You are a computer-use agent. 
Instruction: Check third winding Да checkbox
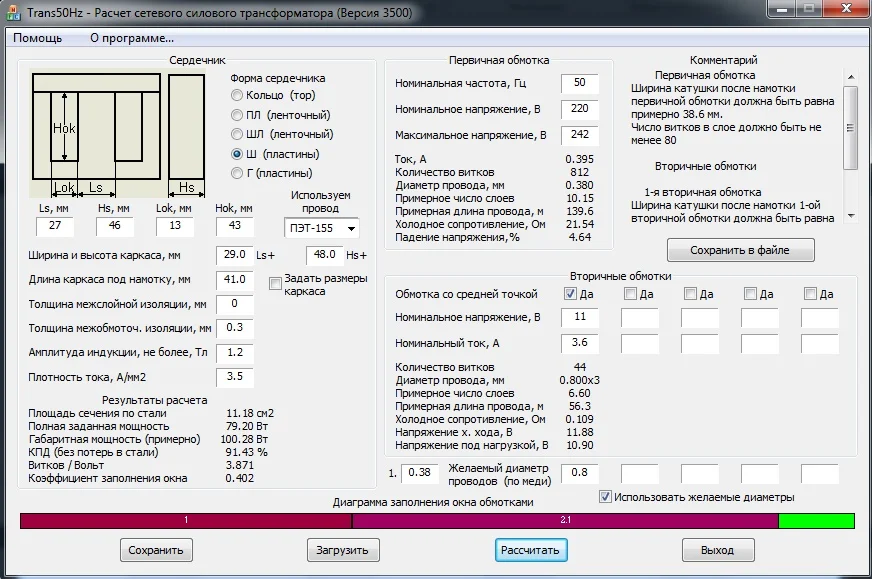pos(690,294)
